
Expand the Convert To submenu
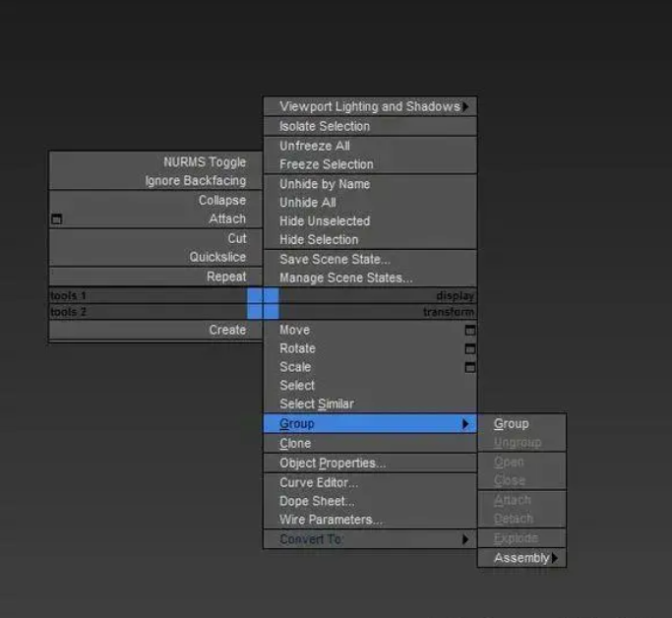(465, 539)
